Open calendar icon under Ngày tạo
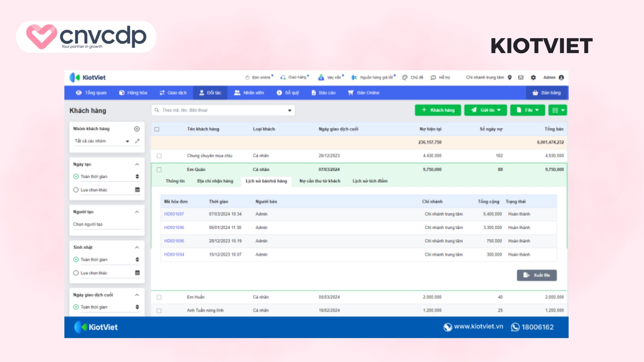This screenshot has height=362, width=644. [137, 190]
